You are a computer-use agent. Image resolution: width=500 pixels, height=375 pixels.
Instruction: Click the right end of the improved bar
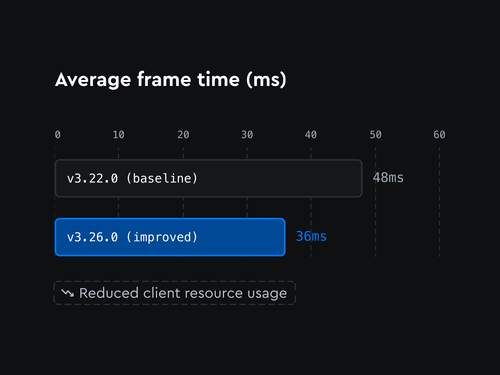tap(283, 237)
